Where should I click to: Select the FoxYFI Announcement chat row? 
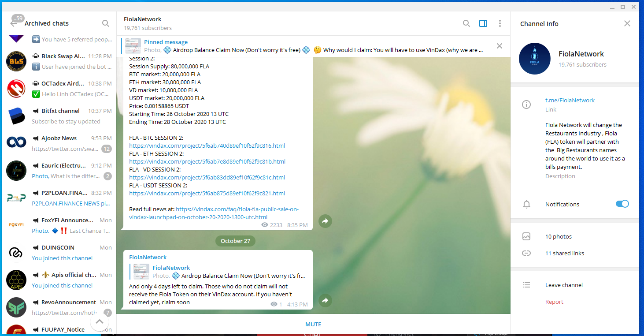coord(59,226)
